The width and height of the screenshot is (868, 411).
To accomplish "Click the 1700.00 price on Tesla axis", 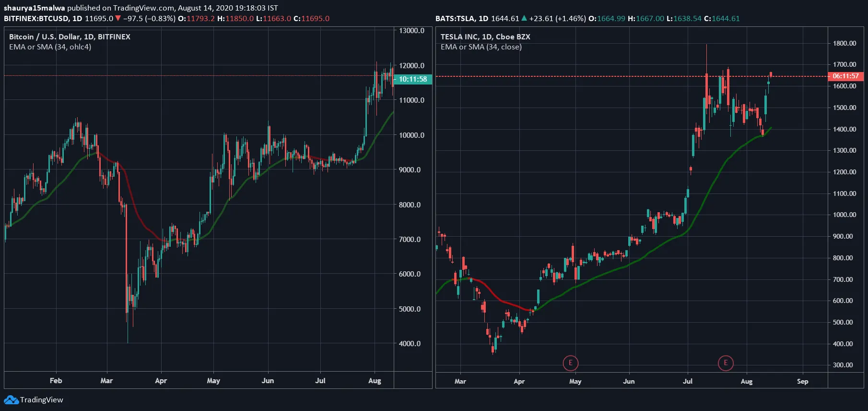I will (845, 64).
